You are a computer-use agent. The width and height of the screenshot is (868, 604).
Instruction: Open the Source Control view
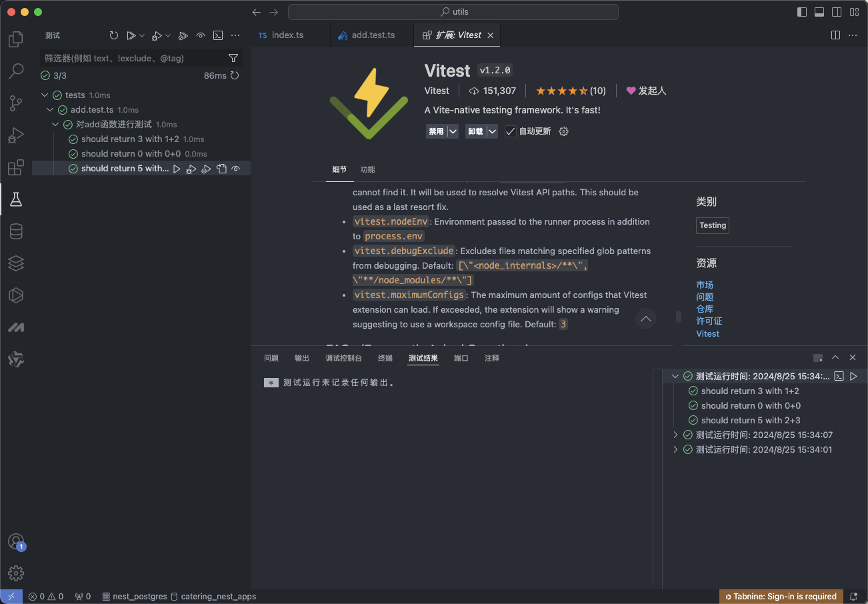(16, 103)
